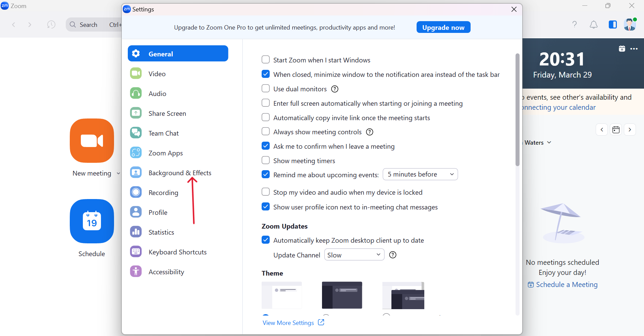Image resolution: width=644 pixels, height=336 pixels.
Task: Tick Always show meeting controls checkbox
Action: pos(266,132)
